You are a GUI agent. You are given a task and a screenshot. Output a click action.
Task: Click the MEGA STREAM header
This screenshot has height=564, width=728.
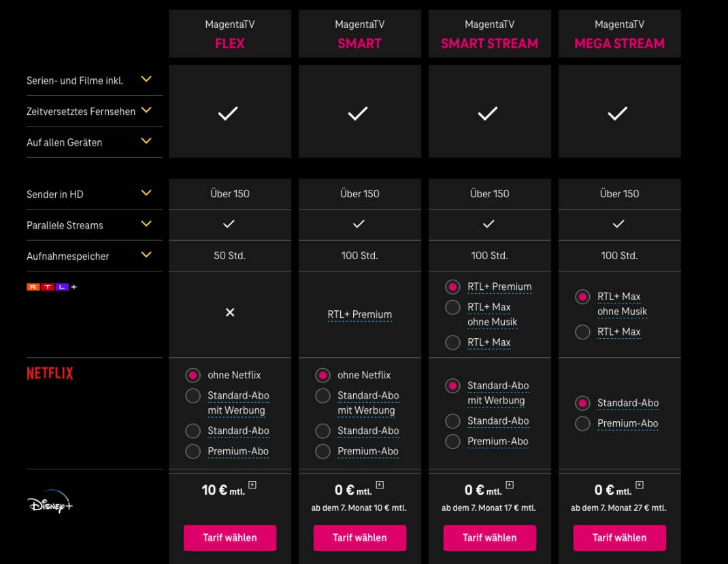[620, 34]
